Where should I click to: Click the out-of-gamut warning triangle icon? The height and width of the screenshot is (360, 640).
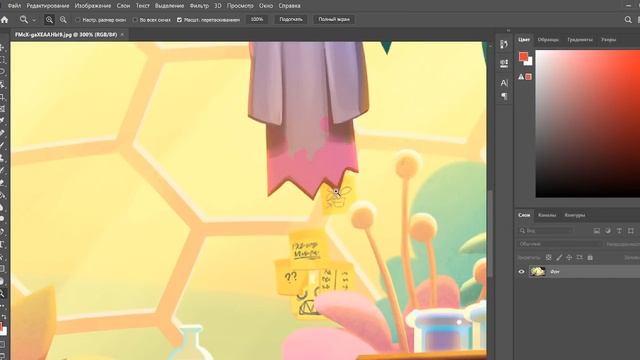[x=521, y=77]
